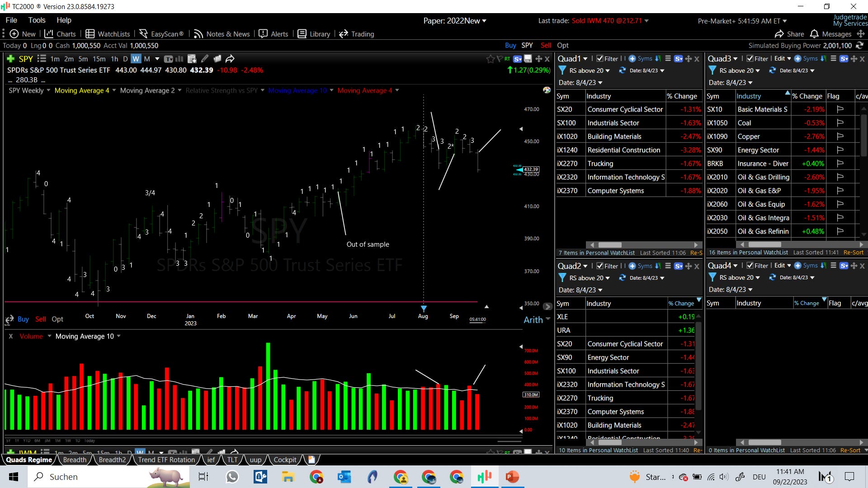Image resolution: width=868 pixels, height=488 pixels.
Task: Switch to Breadth2 layout tab
Action: tap(112, 460)
